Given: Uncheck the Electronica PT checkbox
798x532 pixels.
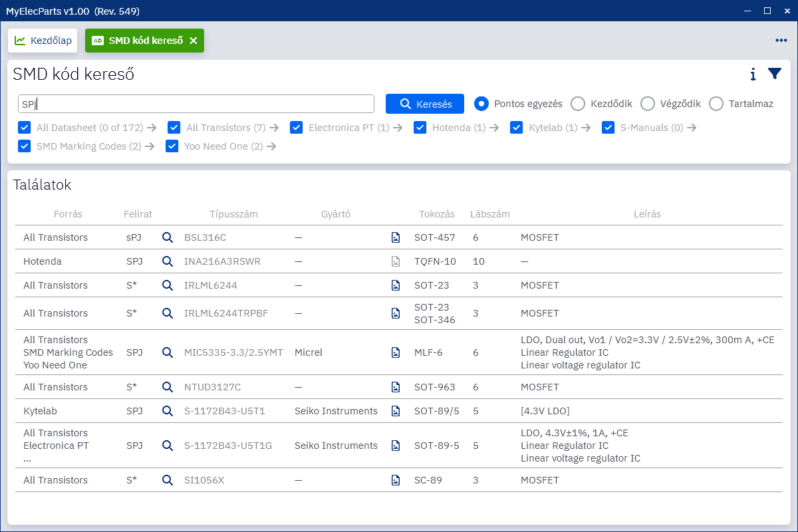Looking at the screenshot, I should 297,128.
